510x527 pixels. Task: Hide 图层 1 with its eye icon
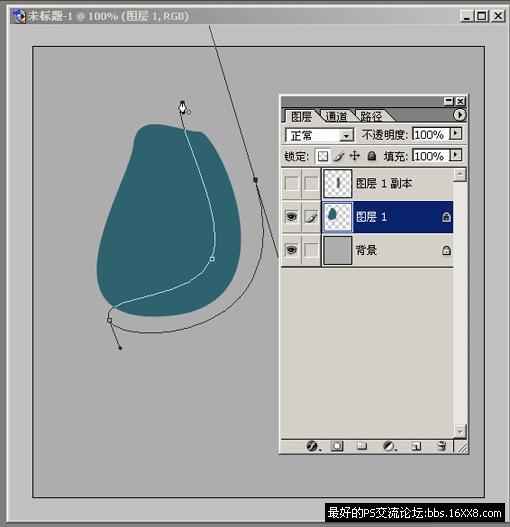291,216
